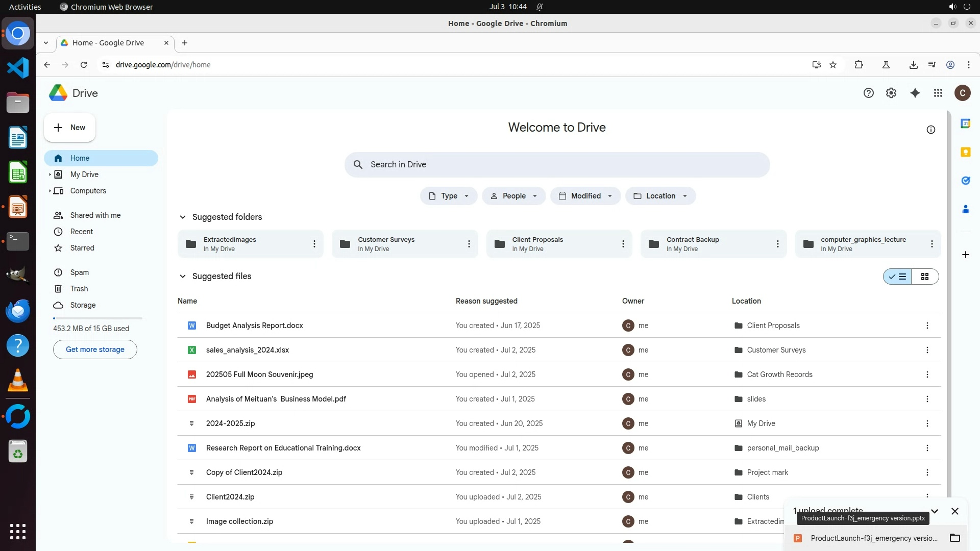Screen dimensions: 980x551
Task: Go to Shared with me
Action: click(95, 215)
